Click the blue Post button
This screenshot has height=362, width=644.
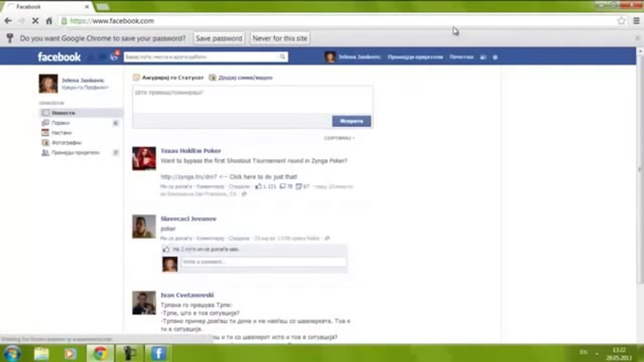pyautogui.click(x=351, y=121)
